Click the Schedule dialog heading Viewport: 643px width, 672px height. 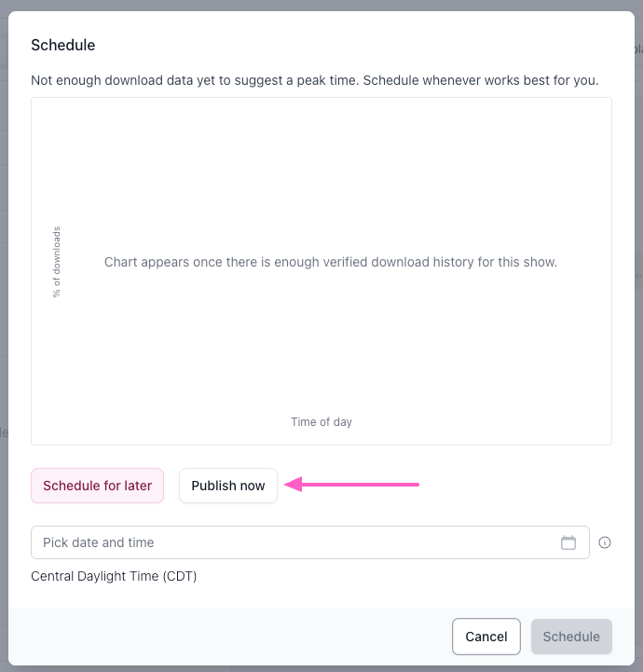(63, 45)
